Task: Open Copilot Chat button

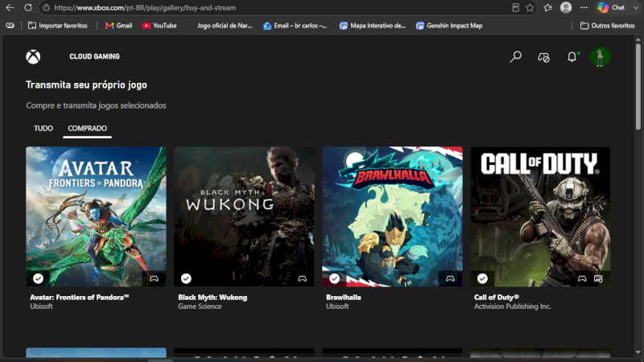Action: [611, 7]
